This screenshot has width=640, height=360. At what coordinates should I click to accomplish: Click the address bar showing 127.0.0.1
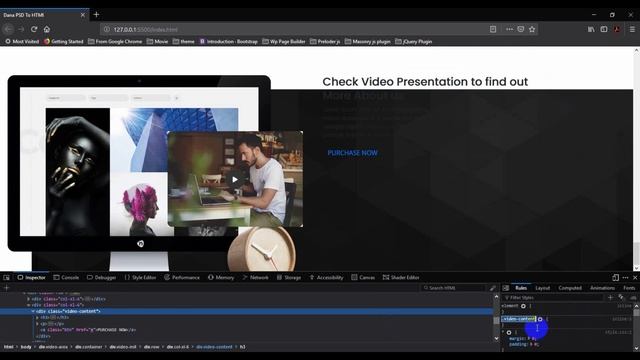click(294, 29)
